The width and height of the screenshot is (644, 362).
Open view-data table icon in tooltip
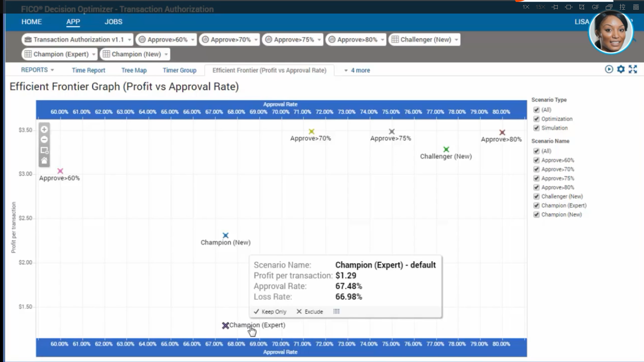tap(336, 312)
